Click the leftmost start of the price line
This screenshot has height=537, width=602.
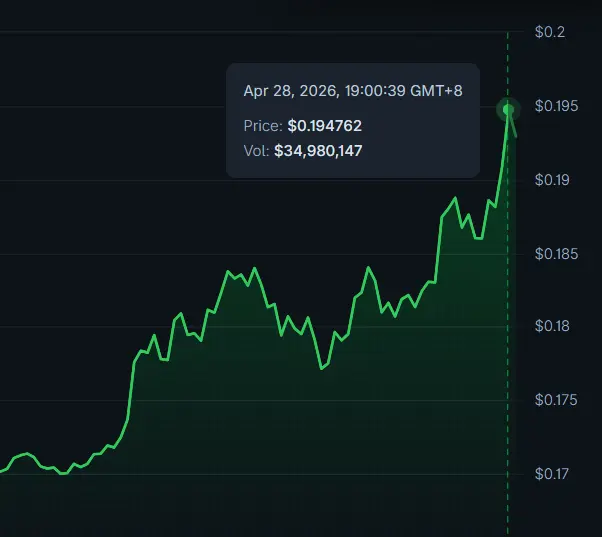pos(2,470)
